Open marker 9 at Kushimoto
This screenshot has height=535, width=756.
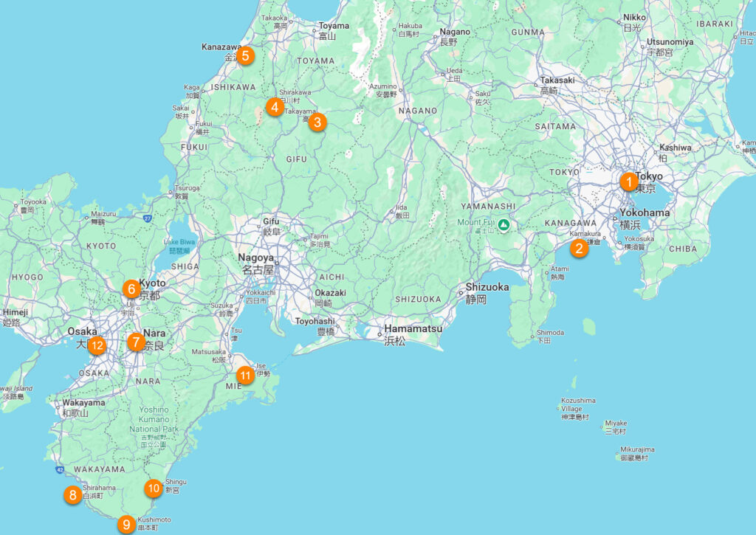pyautogui.click(x=126, y=525)
